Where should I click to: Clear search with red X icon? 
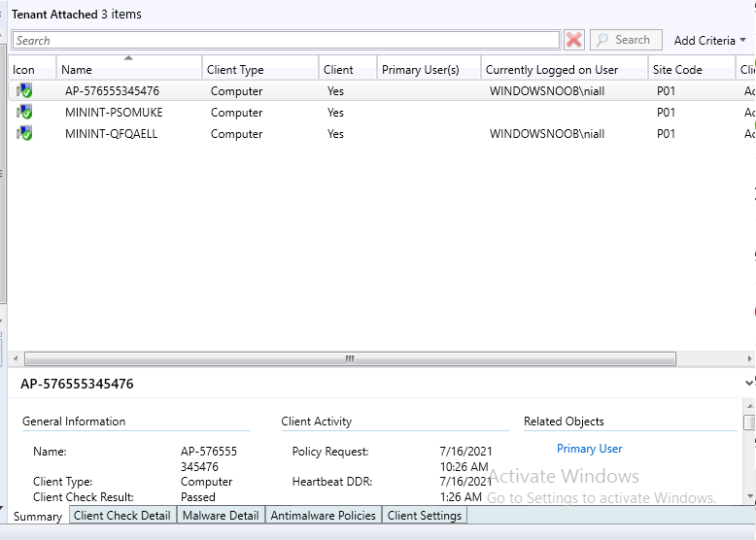[x=573, y=40]
